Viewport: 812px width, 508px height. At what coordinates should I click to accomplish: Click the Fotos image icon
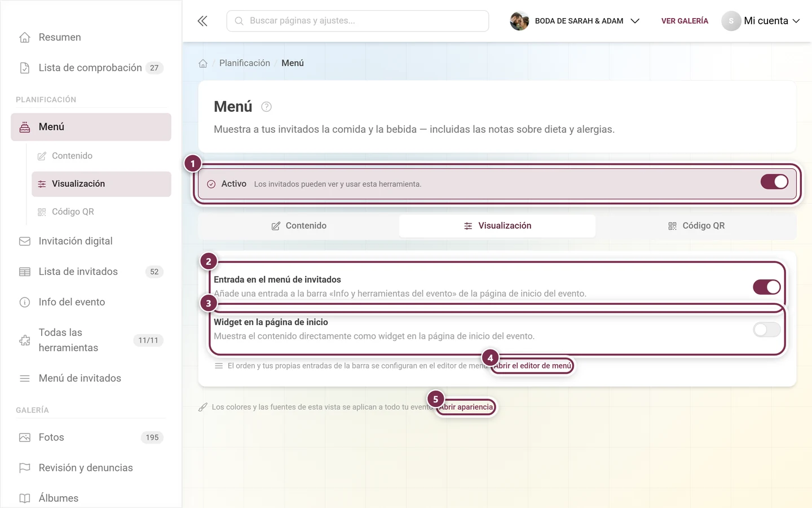click(x=25, y=437)
